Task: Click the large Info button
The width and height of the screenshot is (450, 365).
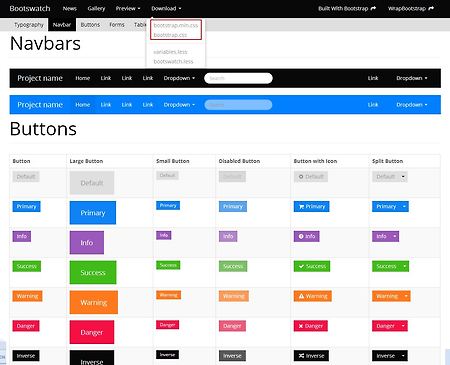Action: (87, 243)
